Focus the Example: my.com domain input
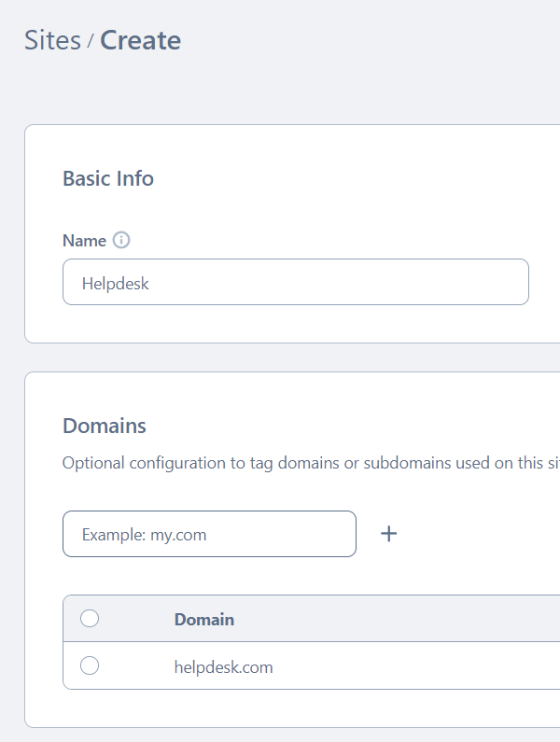Screen dimensions: 560x742 point(209,534)
